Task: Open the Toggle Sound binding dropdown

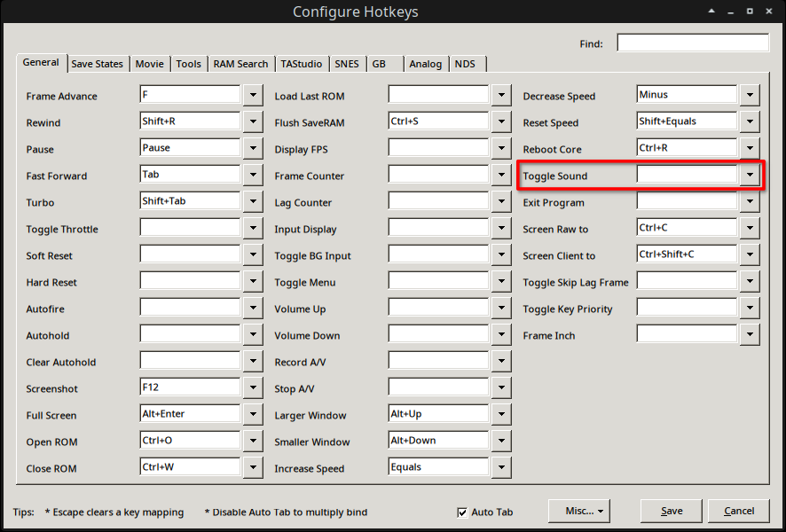Action: (x=750, y=175)
